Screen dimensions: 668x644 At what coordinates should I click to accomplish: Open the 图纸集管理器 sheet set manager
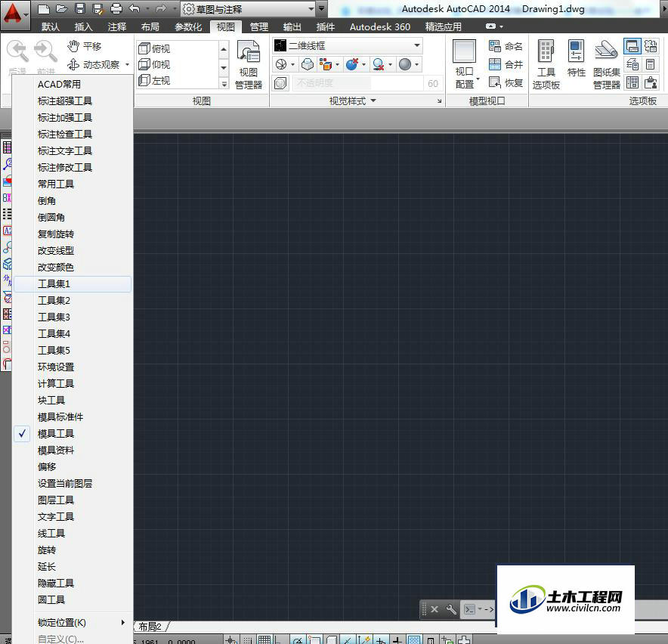click(607, 65)
